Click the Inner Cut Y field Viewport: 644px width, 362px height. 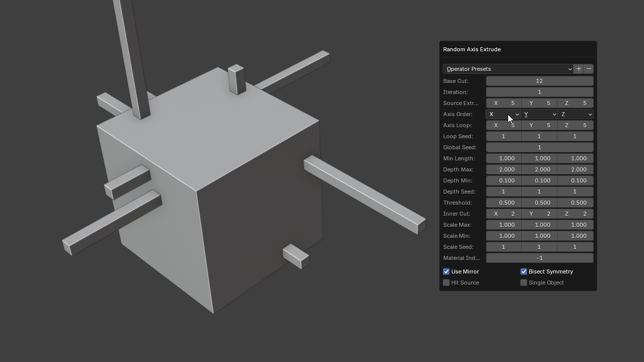[539, 214]
